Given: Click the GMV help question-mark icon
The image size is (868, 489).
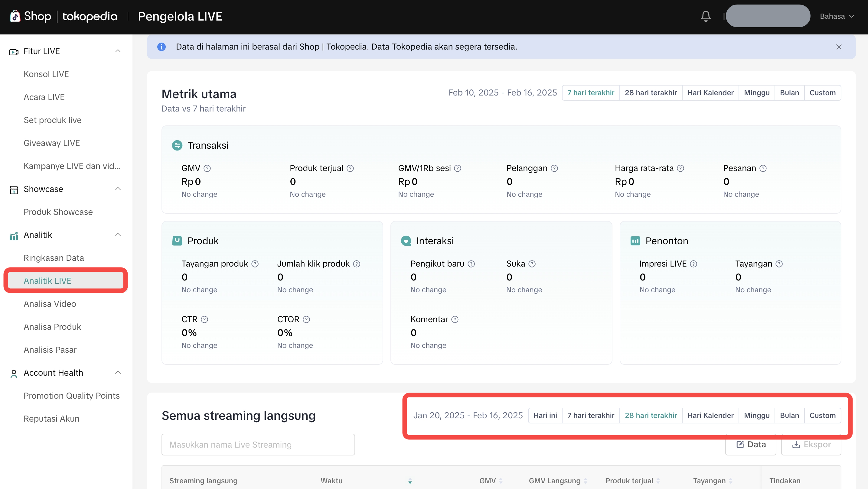Looking at the screenshot, I should [207, 168].
